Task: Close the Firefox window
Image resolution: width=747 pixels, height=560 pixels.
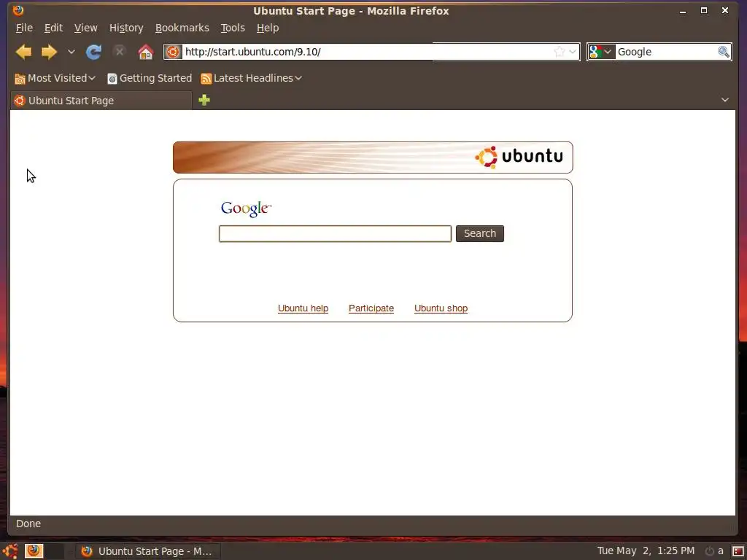Action: pyautogui.click(x=724, y=10)
